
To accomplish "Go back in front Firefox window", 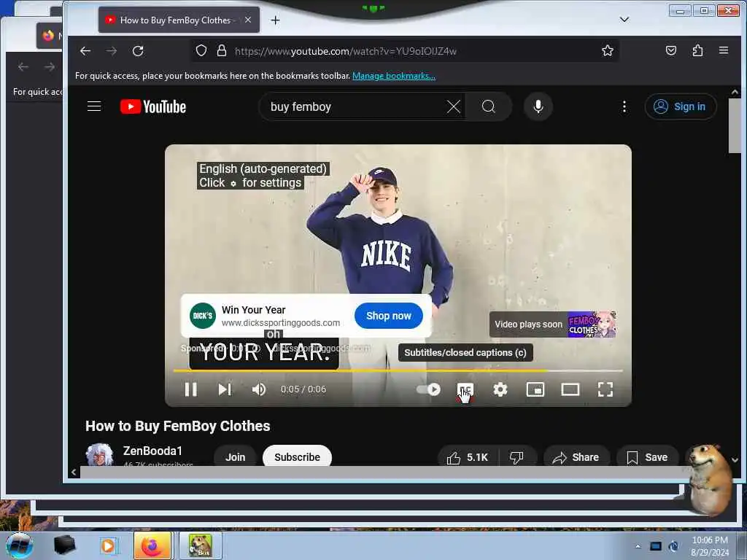I will coord(85,51).
